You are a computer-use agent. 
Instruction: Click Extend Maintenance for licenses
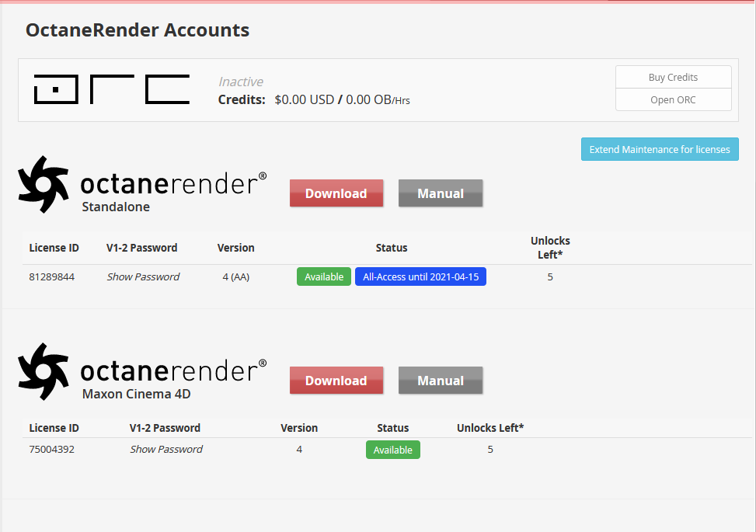pyautogui.click(x=660, y=149)
